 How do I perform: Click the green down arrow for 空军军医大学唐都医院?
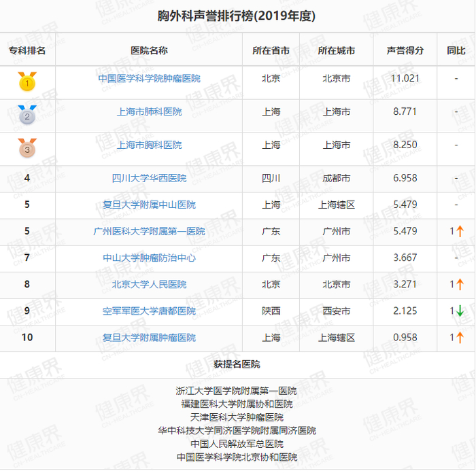pyautogui.click(x=460, y=311)
